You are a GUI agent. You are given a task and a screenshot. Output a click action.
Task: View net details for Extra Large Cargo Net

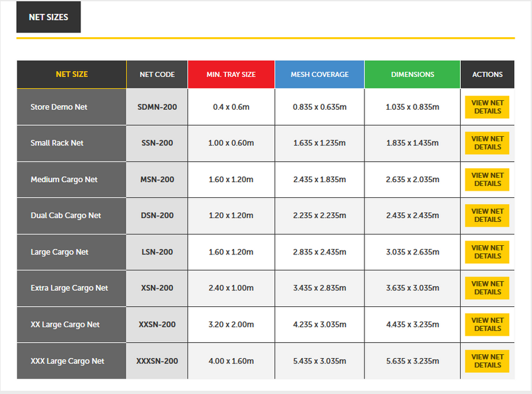(487, 288)
